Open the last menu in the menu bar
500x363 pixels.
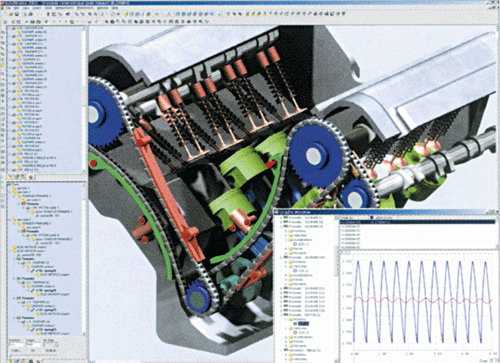tap(114, 8)
